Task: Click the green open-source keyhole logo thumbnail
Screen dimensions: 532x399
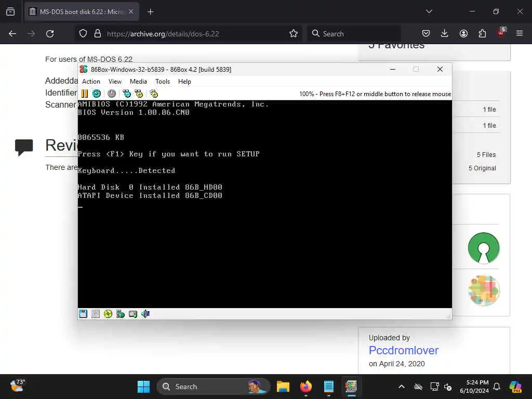Action: pyautogui.click(x=484, y=248)
